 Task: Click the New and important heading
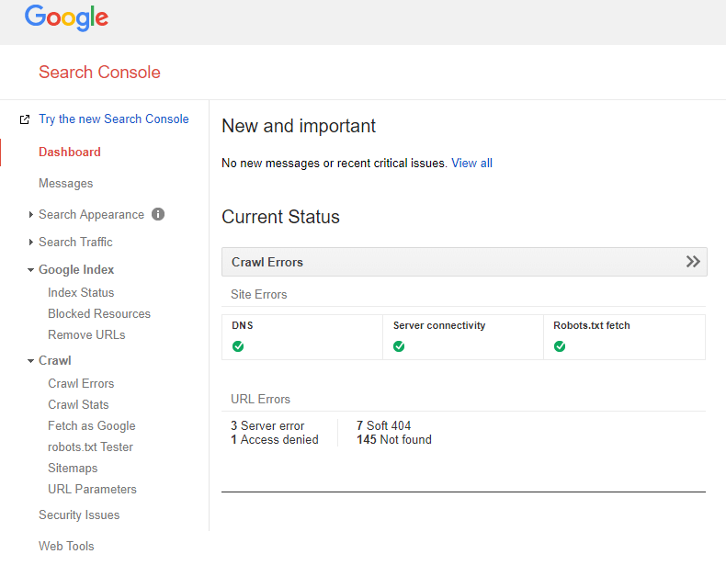point(299,126)
